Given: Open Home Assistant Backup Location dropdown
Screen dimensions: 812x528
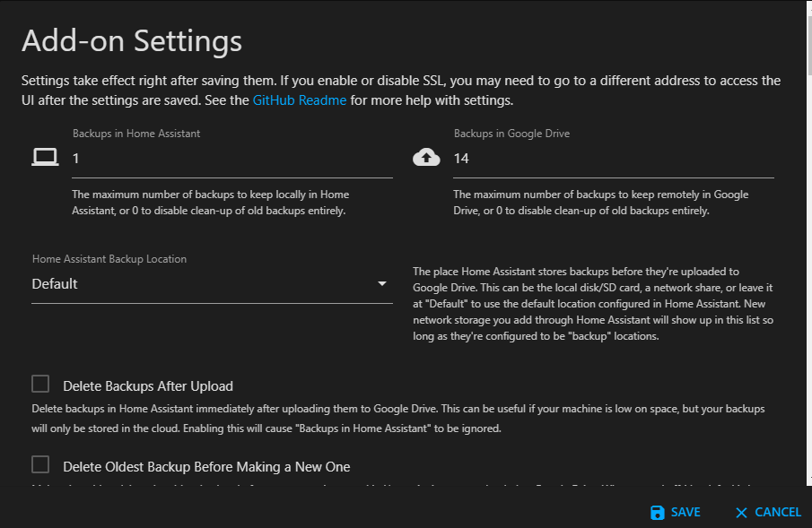Looking at the screenshot, I should tap(212, 284).
